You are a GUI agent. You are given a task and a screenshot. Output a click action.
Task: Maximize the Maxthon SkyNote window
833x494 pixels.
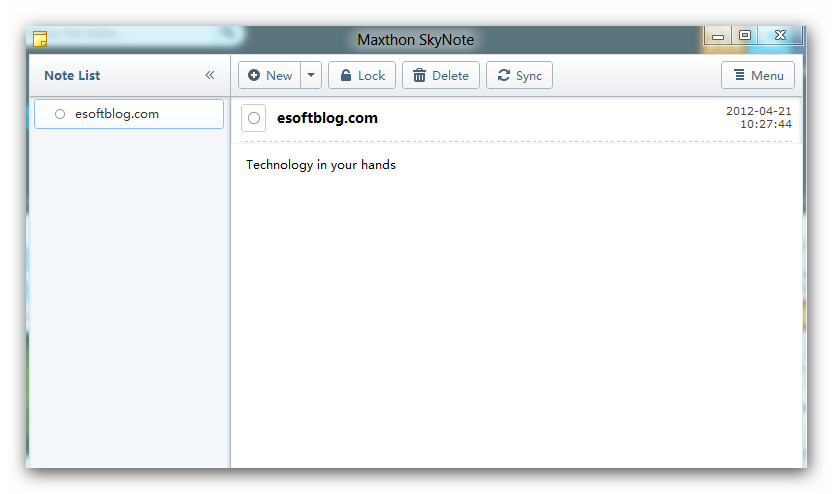click(x=745, y=35)
